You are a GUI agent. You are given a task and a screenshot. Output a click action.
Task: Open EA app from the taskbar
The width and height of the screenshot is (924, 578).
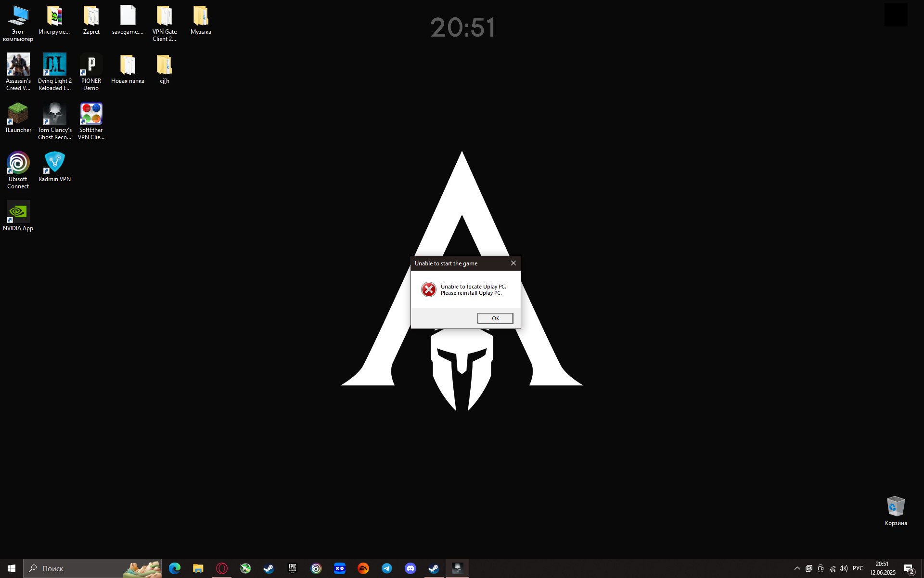[363, 568]
